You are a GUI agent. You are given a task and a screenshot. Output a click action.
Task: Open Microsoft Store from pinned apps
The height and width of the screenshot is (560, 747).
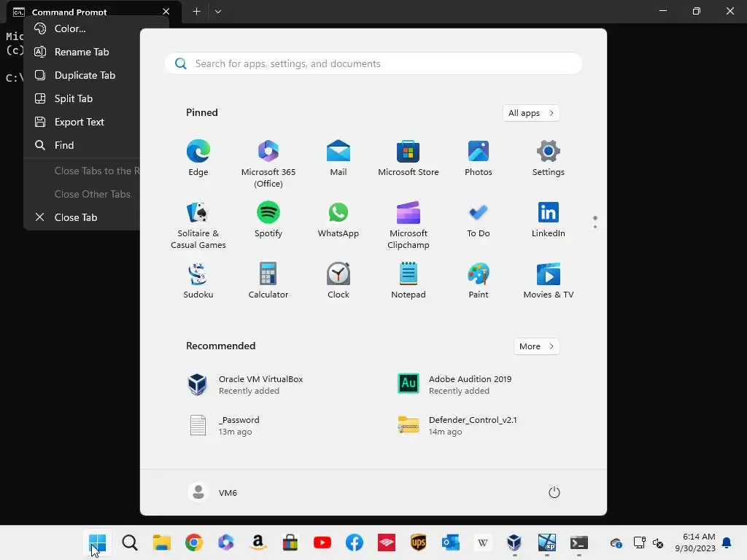[409, 158]
